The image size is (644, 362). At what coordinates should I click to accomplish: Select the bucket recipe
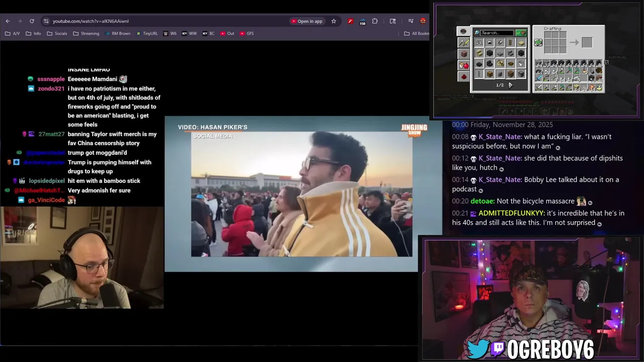tap(521, 63)
